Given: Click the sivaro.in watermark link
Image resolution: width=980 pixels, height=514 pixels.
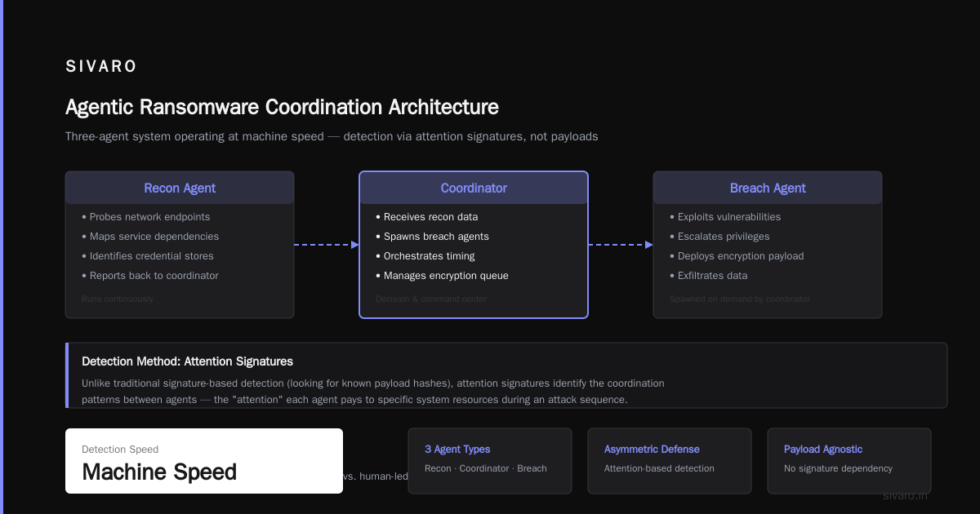Looking at the screenshot, I should click(905, 495).
